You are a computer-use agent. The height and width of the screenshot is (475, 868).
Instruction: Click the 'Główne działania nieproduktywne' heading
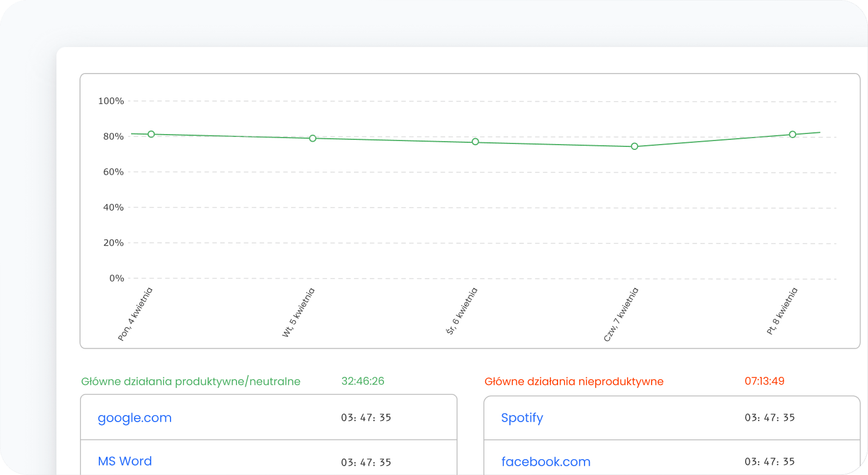[574, 382]
